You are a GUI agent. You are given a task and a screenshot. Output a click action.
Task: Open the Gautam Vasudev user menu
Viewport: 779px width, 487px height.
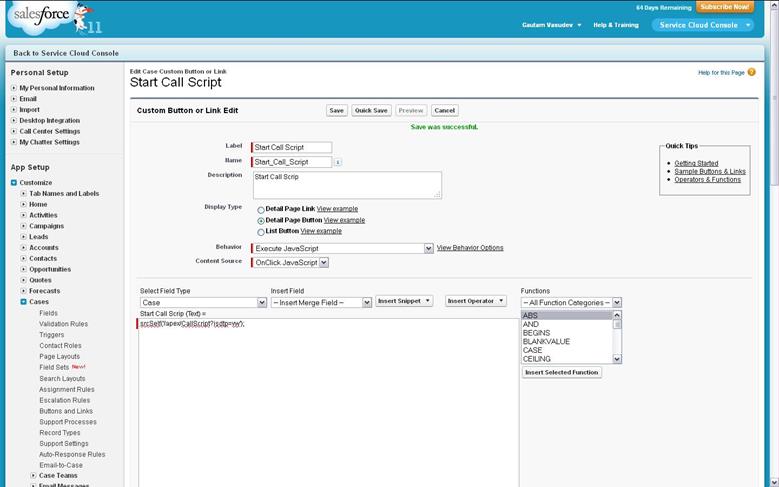point(551,25)
